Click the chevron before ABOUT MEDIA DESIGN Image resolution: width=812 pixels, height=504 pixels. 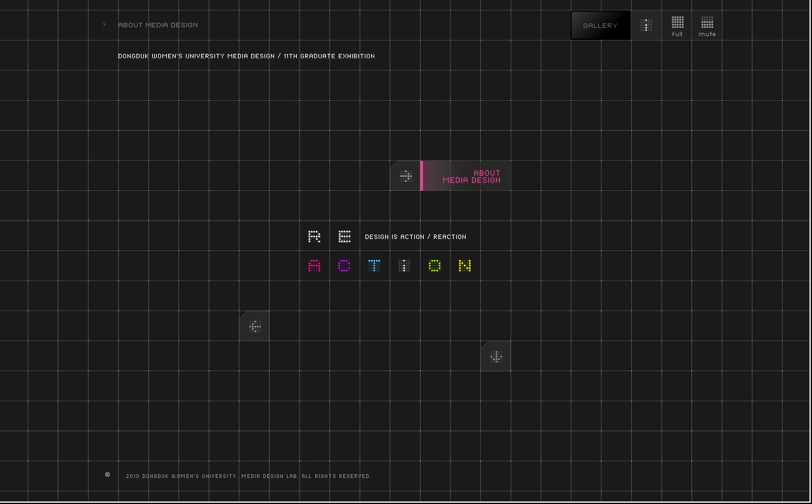tap(104, 25)
